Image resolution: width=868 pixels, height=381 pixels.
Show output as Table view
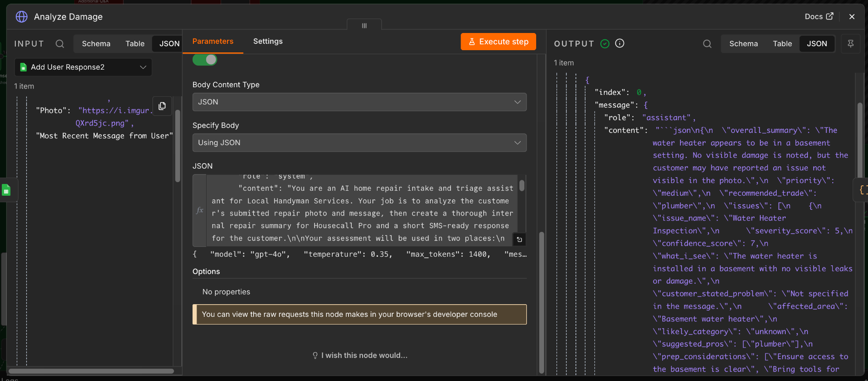[x=783, y=44]
